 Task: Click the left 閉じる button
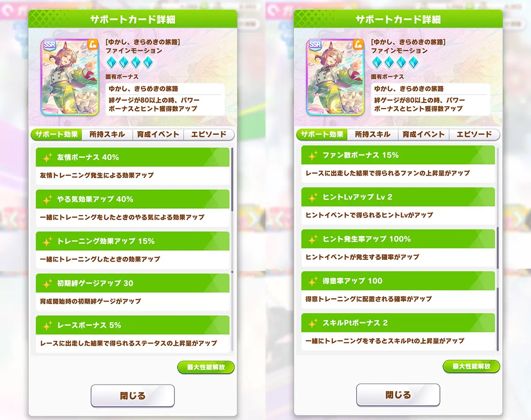(x=133, y=396)
